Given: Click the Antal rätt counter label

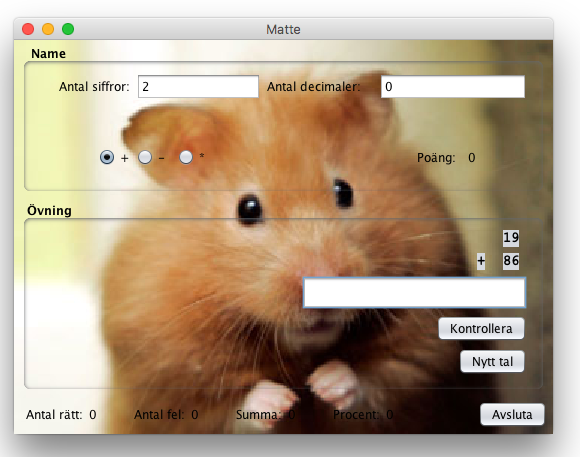Looking at the screenshot, I should coord(61,415).
